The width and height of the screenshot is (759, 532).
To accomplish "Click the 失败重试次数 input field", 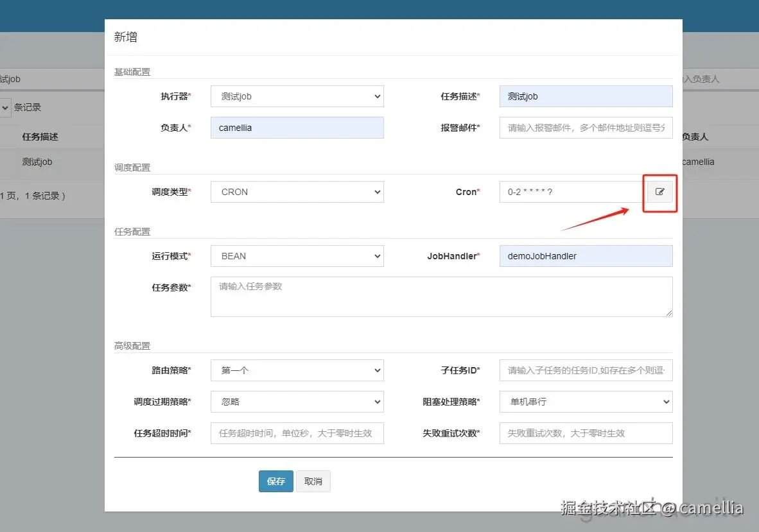I will (586, 433).
